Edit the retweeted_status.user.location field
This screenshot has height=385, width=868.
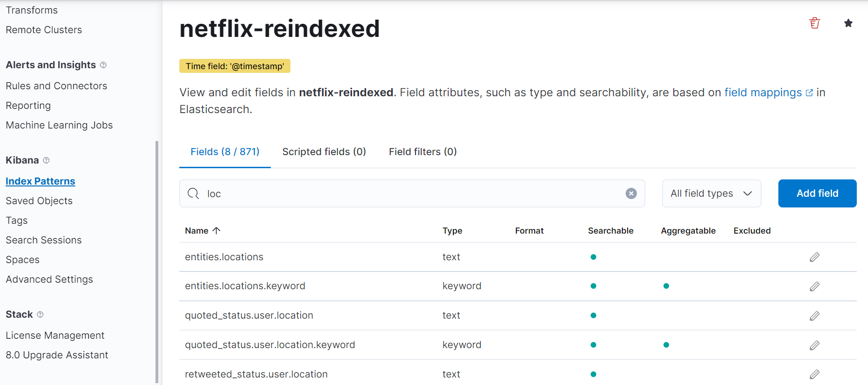(814, 374)
